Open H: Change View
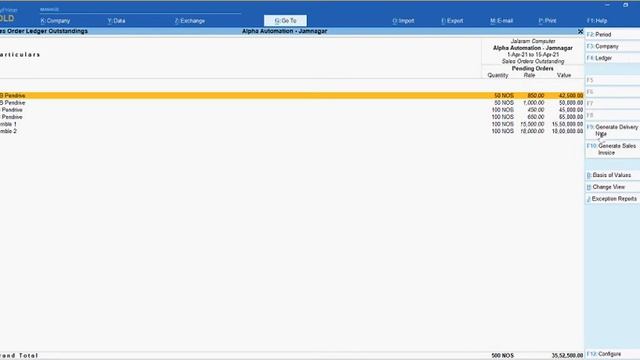Screen dimensions: 640x360 pos(612,187)
